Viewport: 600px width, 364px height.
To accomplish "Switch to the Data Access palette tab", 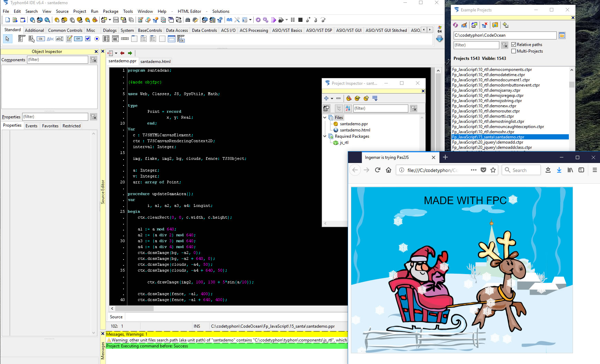I will [177, 30].
